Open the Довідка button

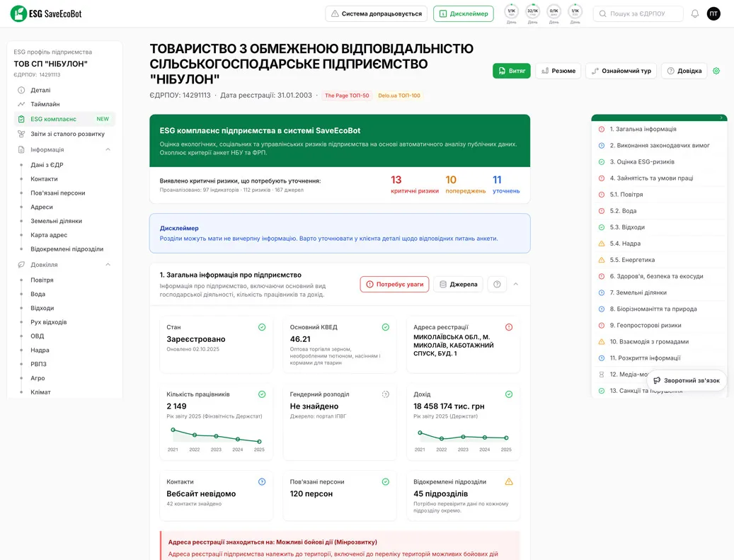[x=684, y=71]
